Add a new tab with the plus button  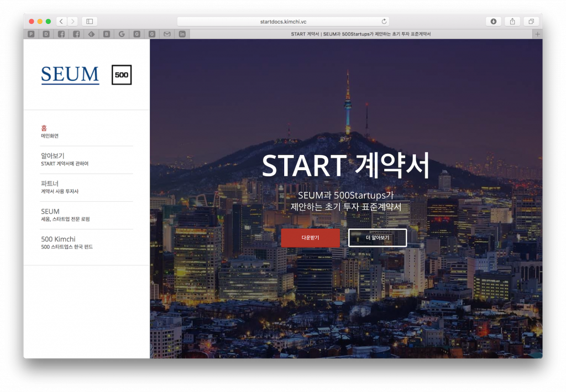[x=537, y=34]
